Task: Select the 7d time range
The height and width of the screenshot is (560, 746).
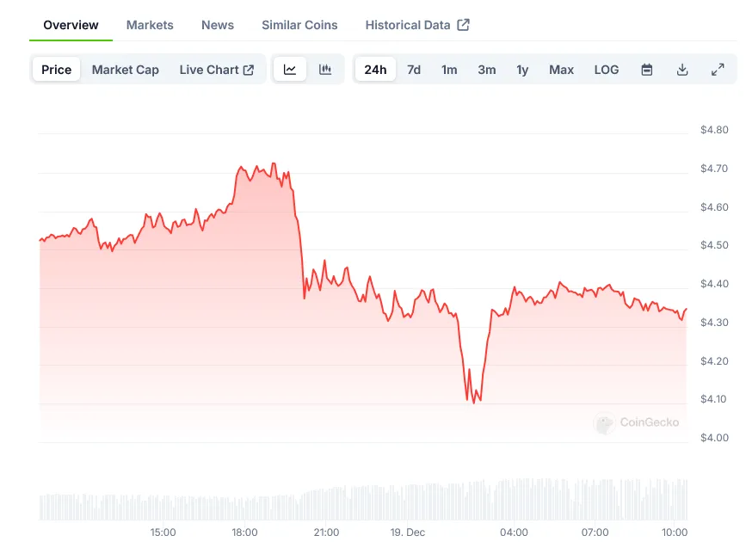Action: [x=414, y=70]
